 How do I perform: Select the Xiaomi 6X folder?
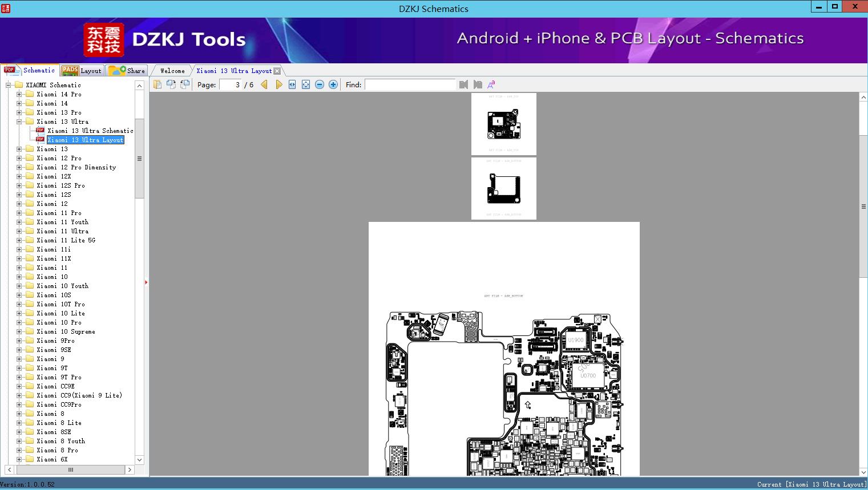click(52, 459)
